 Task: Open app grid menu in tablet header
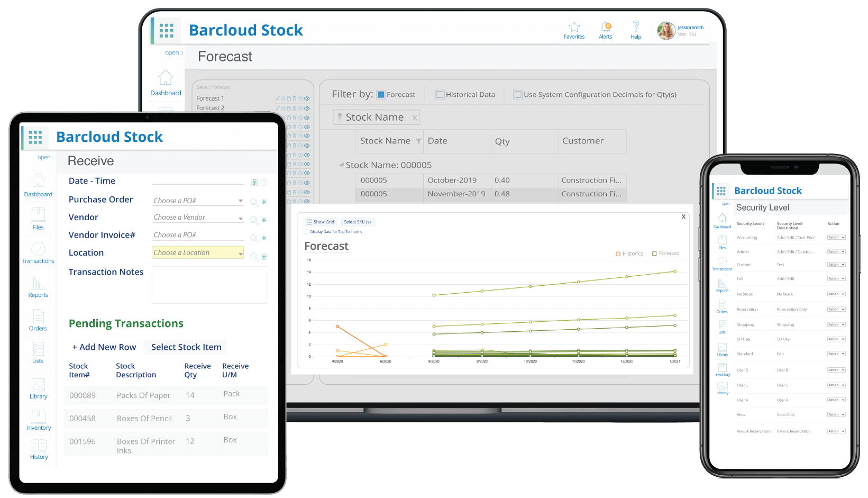pos(35,138)
